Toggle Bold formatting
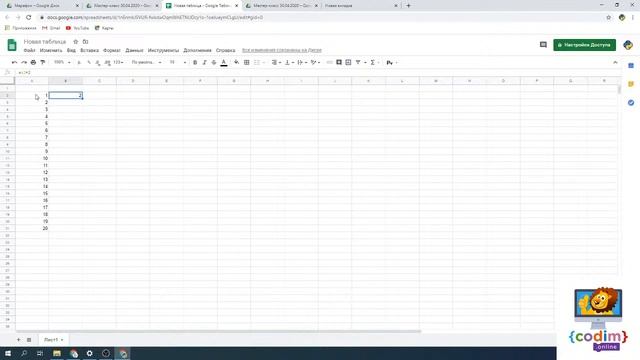The width and height of the screenshot is (640, 360). (195, 62)
